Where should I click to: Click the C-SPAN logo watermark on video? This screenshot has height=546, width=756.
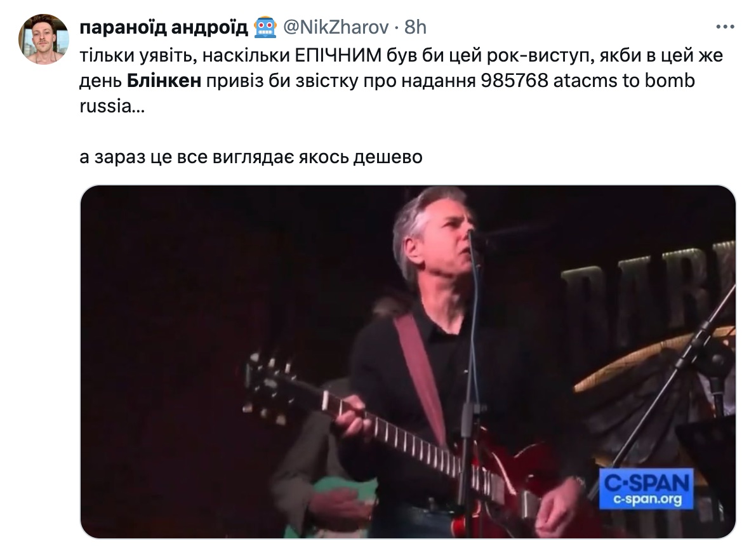646,489
